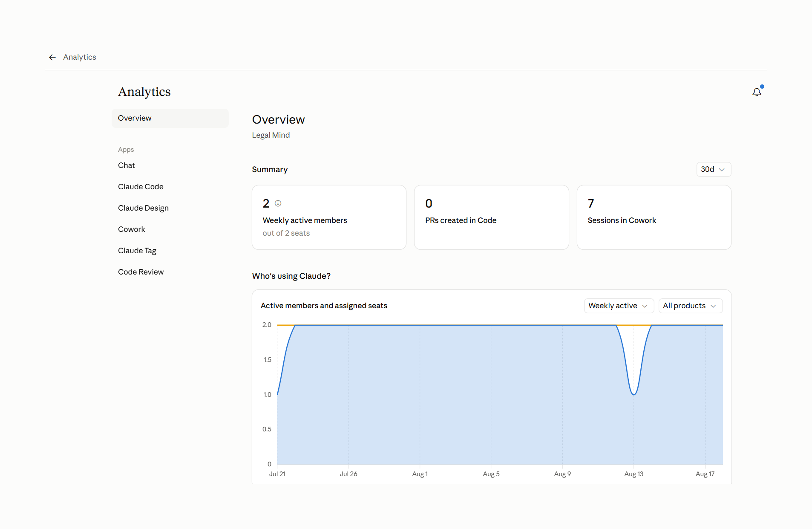The width and height of the screenshot is (812, 529).
Task: Click the Legal Mind organization name
Action: 271,135
